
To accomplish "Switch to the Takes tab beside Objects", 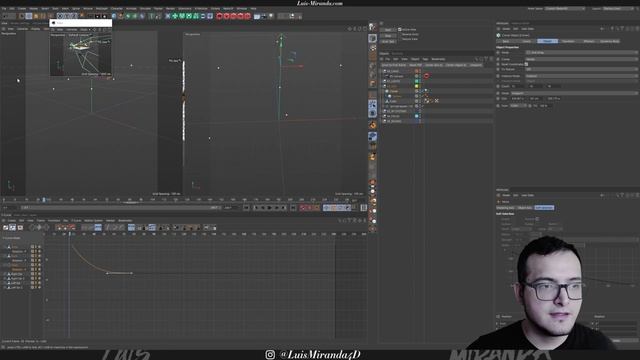I will (397, 53).
